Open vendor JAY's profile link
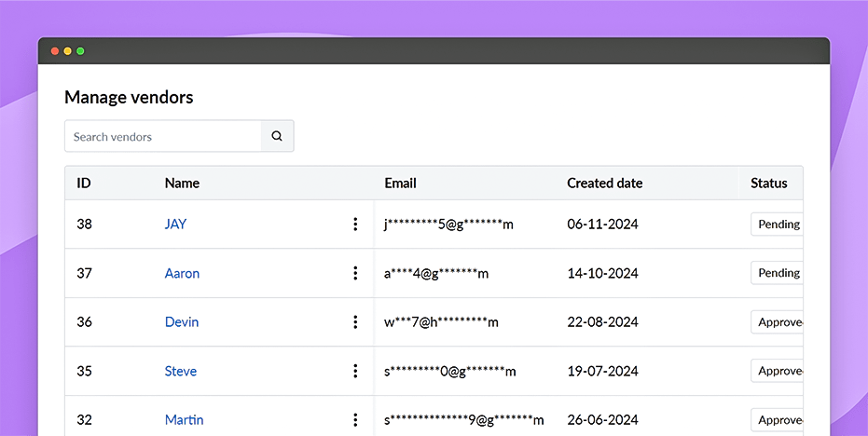 click(x=175, y=225)
